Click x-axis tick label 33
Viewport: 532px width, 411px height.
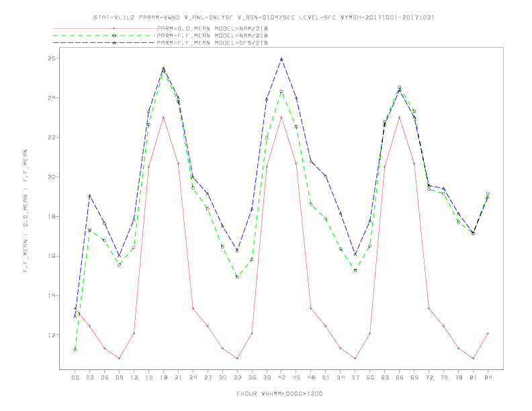(237, 377)
